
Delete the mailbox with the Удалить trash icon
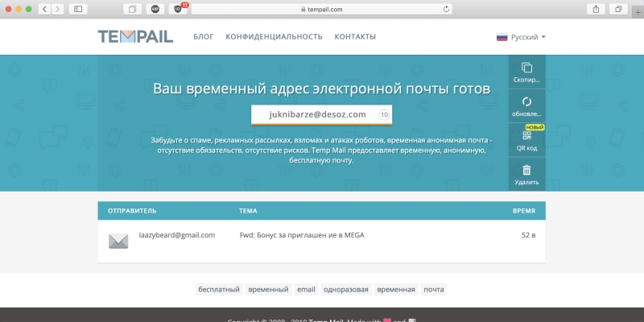tap(526, 175)
